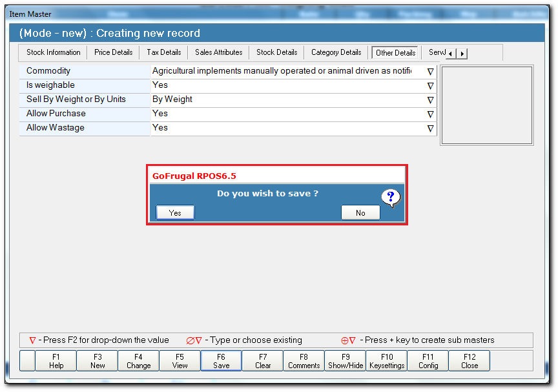Click the F1 Help button
Screen dimensions: 558x392
[56, 361]
